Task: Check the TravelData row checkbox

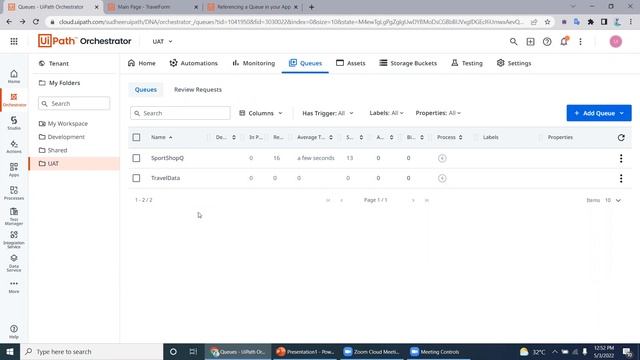Action: (x=136, y=178)
